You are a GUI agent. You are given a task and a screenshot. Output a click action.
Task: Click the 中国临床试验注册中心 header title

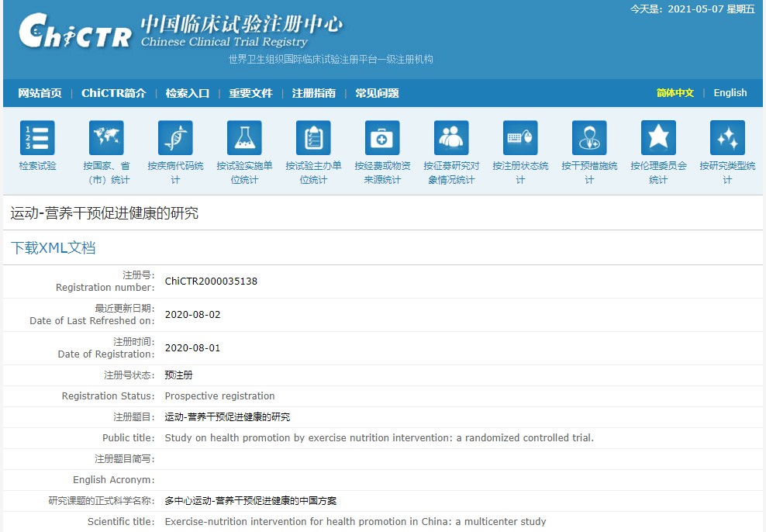pos(241,23)
